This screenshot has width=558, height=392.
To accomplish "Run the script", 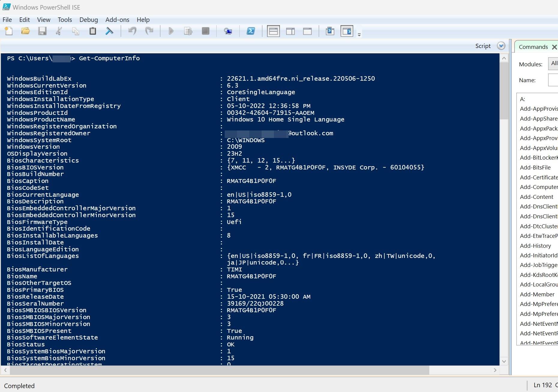I will (x=171, y=31).
